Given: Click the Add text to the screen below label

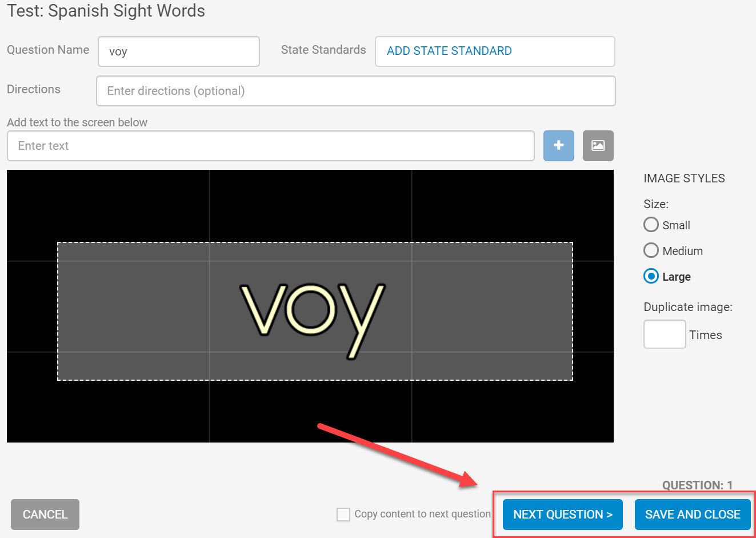Looking at the screenshot, I should pos(77,122).
